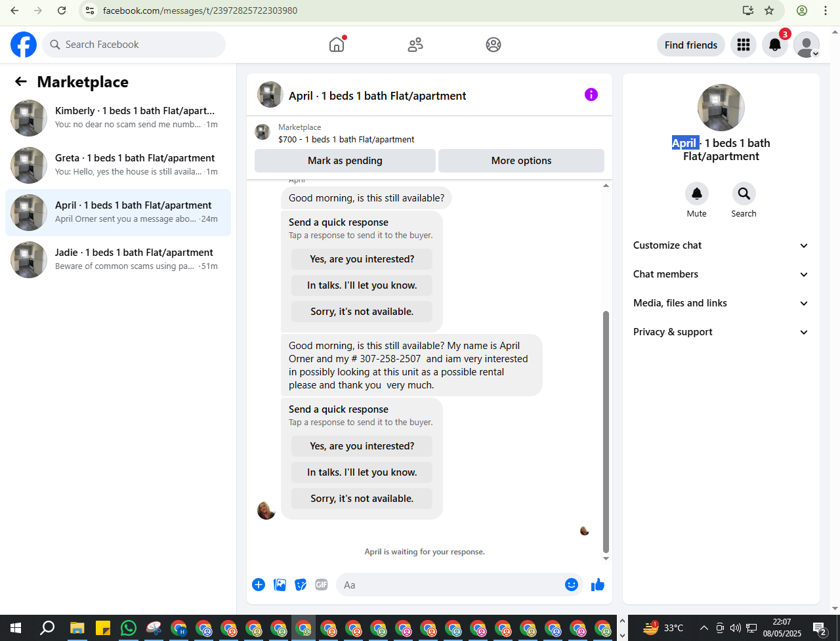View site information in address bar
The image size is (840, 641).
point(91,10)
